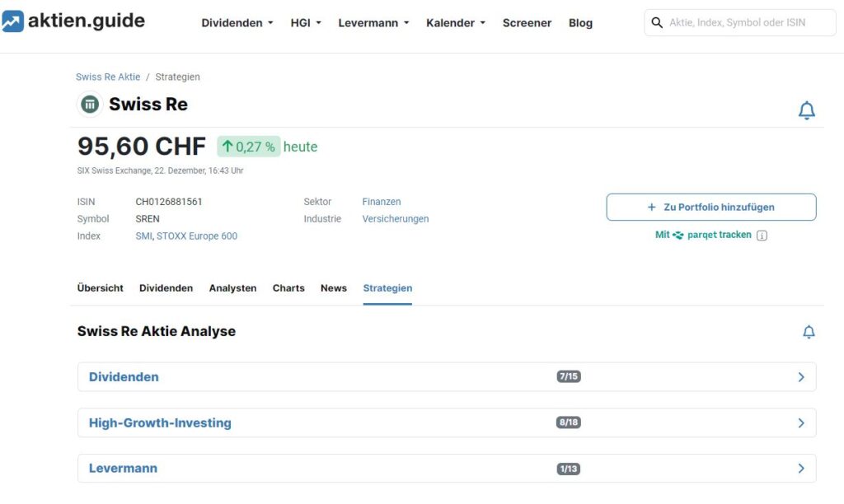The width and height of the screenshot is (844, 504).
Task: Click the Swiss Re Aktie Analyse heading
Action: [156, 331]
